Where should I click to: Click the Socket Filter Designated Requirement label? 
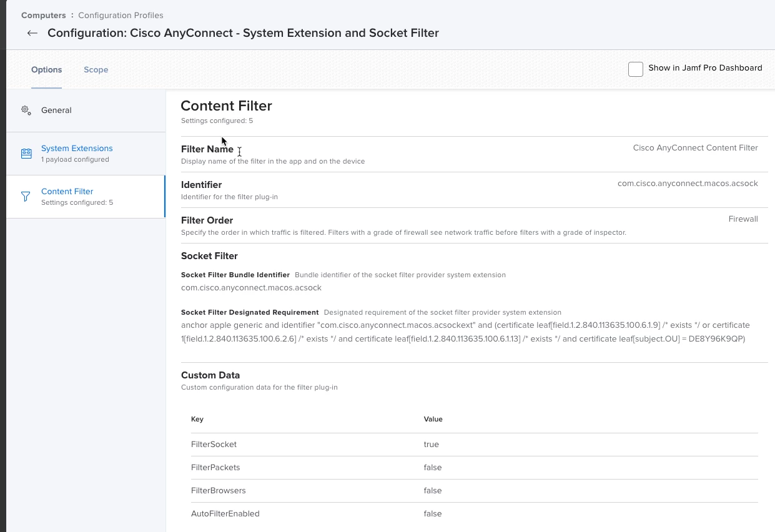(x=250, y=312)
